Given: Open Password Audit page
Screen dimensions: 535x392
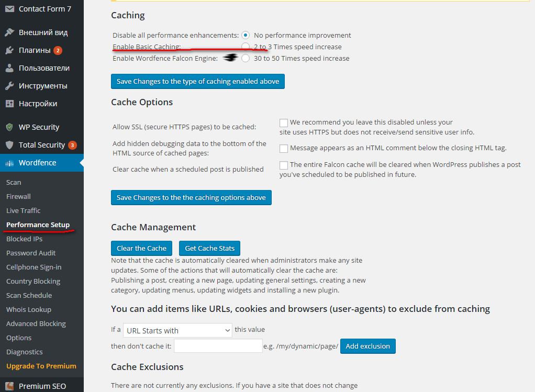Looking at the screenshot, I should tap(31, 253).
